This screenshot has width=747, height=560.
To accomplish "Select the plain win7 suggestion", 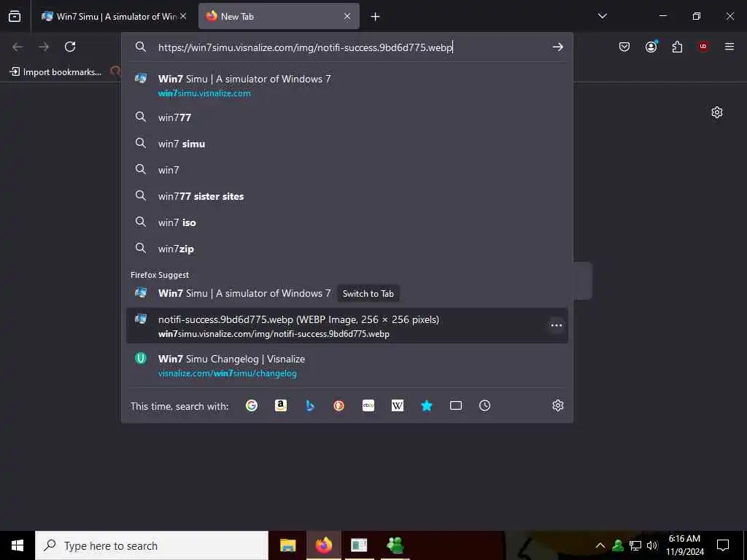I will click(347, 169).
